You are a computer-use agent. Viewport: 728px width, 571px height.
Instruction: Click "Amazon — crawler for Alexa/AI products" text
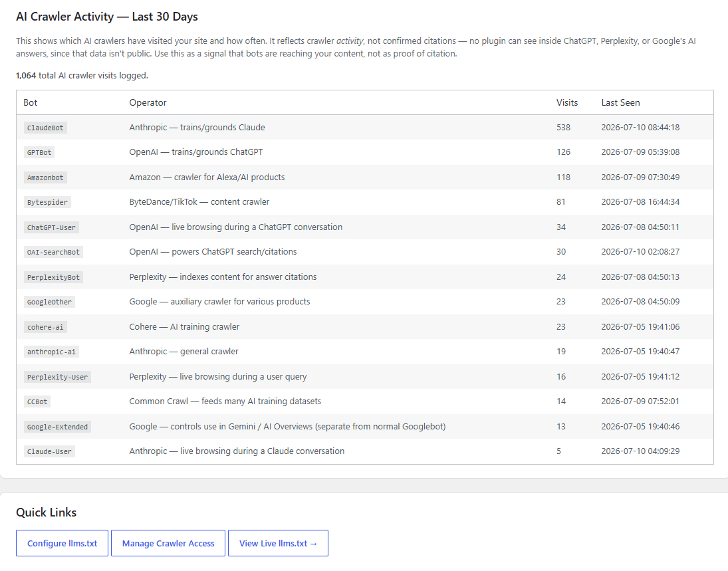click(x=207, y=177)
